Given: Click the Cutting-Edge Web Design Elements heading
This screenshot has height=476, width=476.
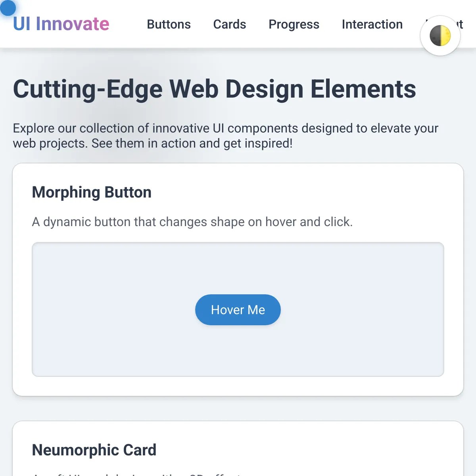Looking at the screenshot, I should coord(215,88).
